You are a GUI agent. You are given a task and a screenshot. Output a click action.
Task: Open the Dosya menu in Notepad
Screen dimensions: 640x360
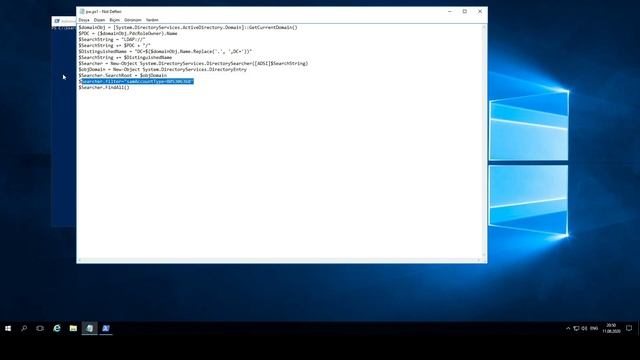point(84,20)
